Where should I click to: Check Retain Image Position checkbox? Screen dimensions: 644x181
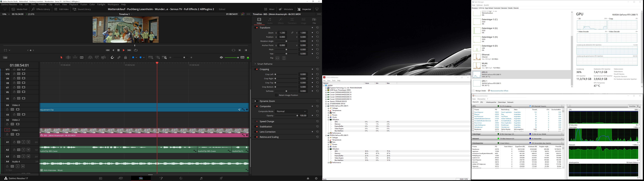pos(276,95)
